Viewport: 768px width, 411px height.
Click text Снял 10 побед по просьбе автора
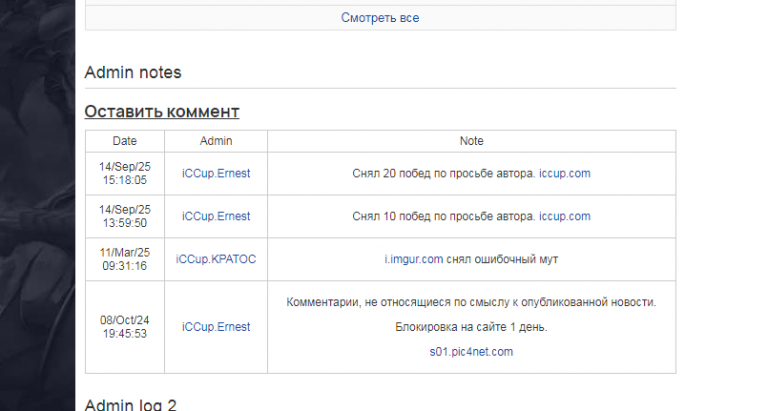pyautogui.click(x=444, y=217)
